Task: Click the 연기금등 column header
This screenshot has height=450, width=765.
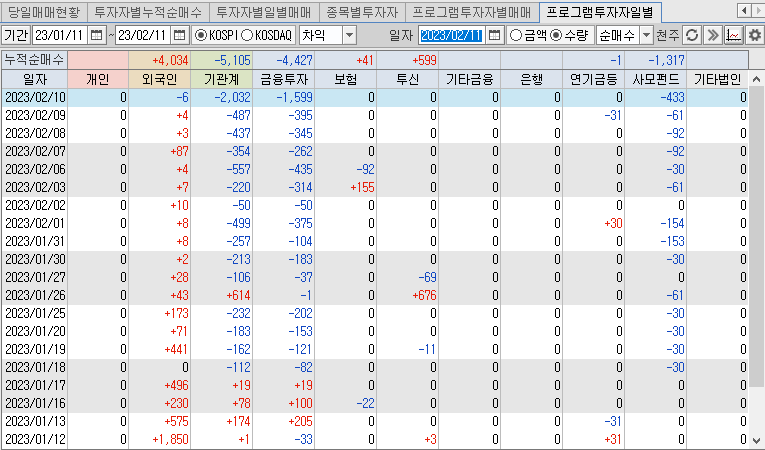Action: point(593,79)
